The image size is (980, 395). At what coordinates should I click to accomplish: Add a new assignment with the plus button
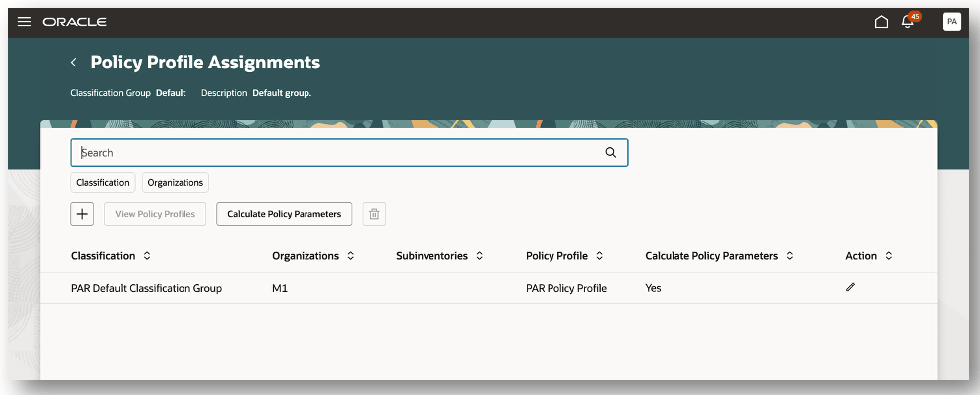point(82,213)
